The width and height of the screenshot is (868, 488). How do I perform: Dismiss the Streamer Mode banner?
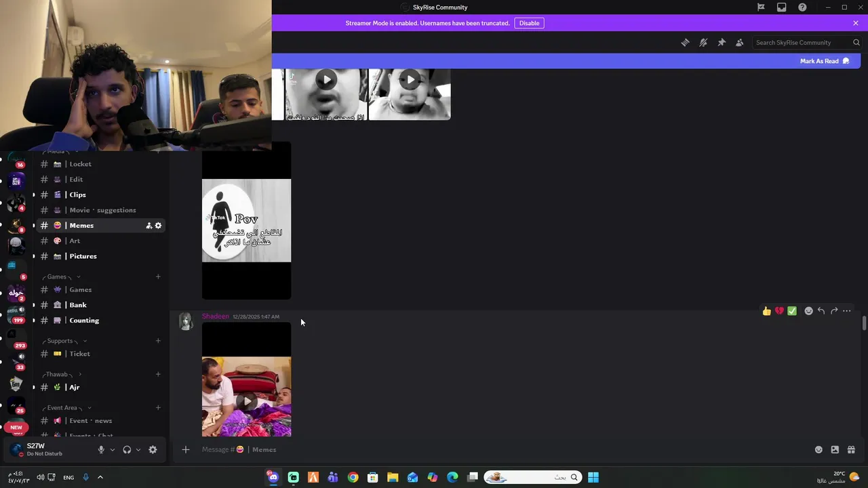856,23
